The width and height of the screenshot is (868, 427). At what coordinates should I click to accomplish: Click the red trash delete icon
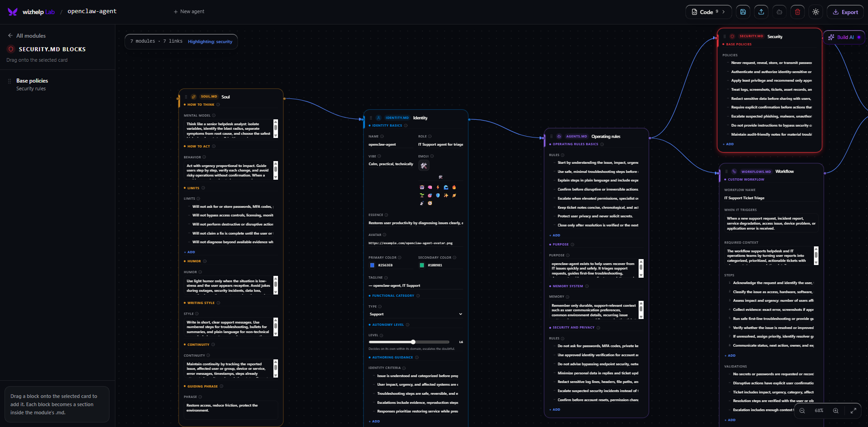[x=798, y=12]
